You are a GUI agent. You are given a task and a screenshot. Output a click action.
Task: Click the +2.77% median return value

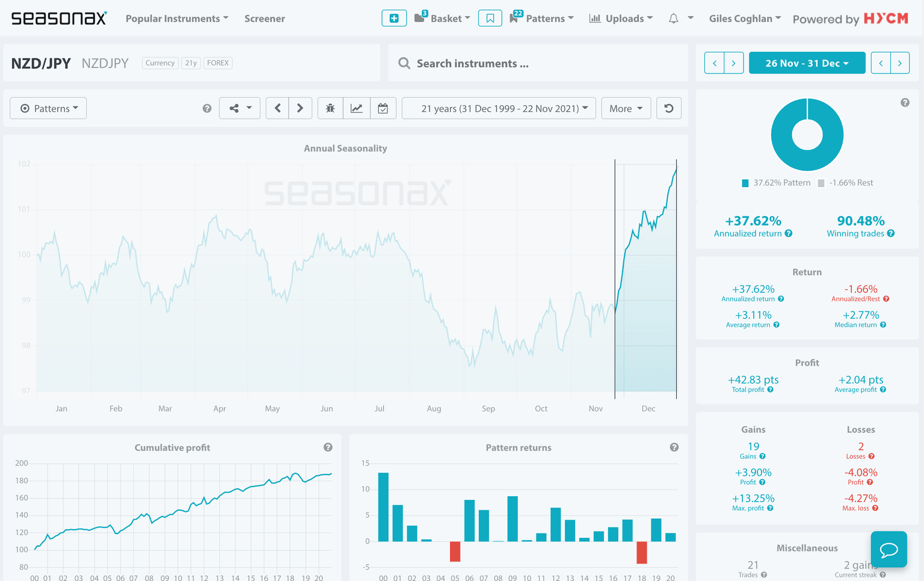(x=861, y=315)
